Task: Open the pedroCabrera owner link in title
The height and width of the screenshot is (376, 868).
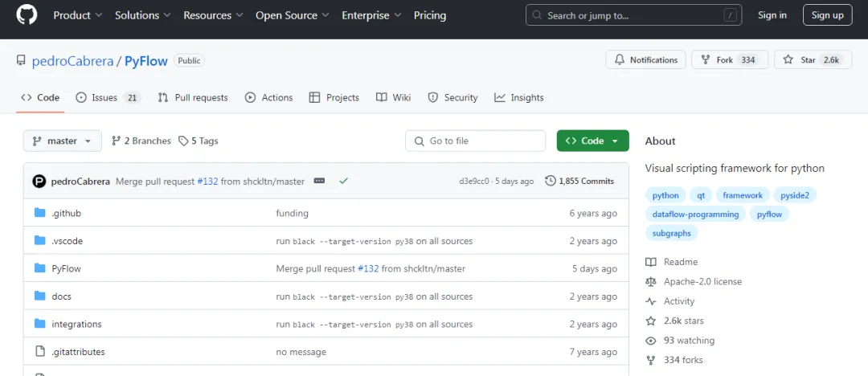Action: (72, 61)
